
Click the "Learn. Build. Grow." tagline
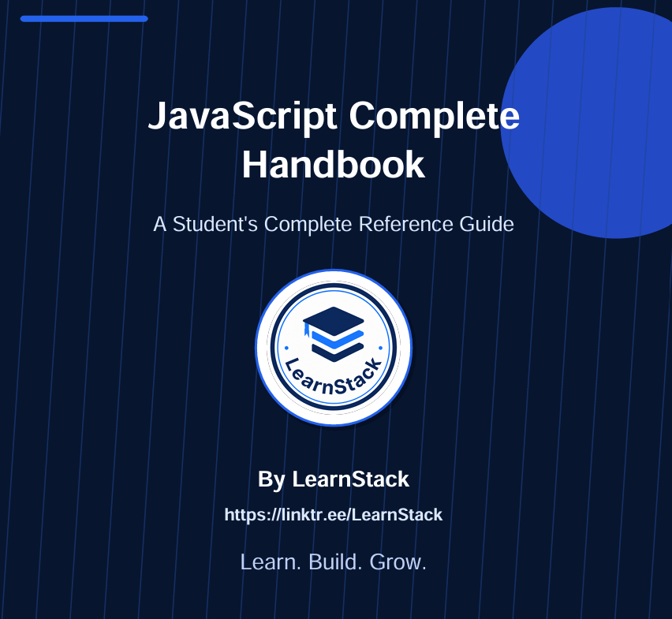[334, 562]
